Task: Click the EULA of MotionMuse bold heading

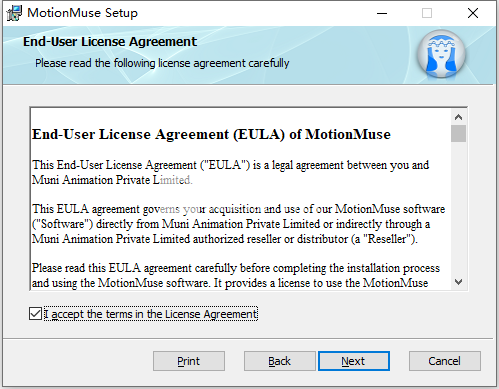Action: [x=211, y=134]
